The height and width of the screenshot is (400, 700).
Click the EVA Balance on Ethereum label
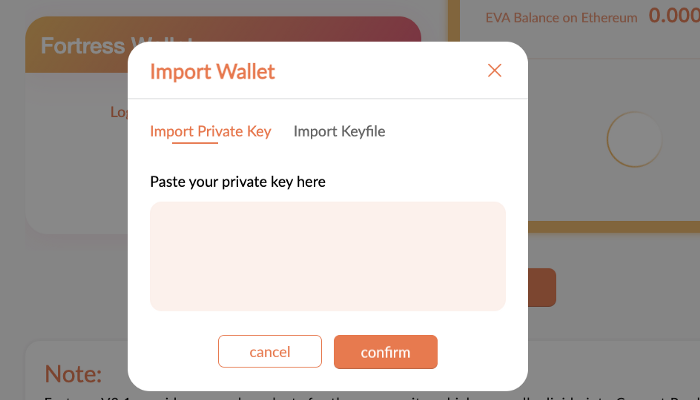tap(560, 17)
